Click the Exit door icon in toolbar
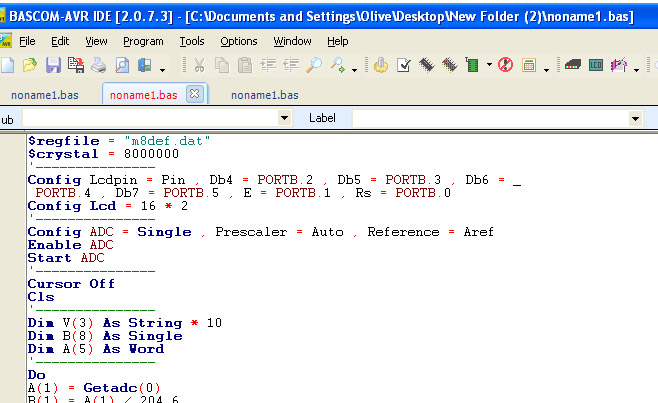 tap(145, 65)
